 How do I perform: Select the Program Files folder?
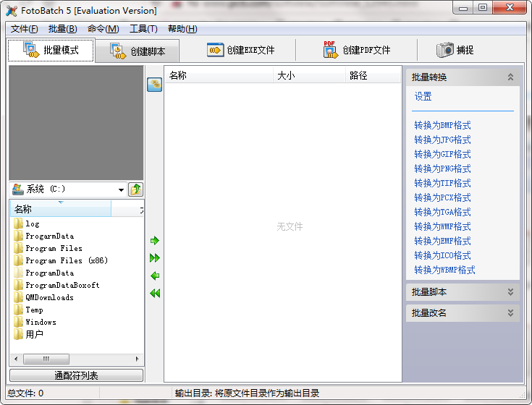point(48,248)
